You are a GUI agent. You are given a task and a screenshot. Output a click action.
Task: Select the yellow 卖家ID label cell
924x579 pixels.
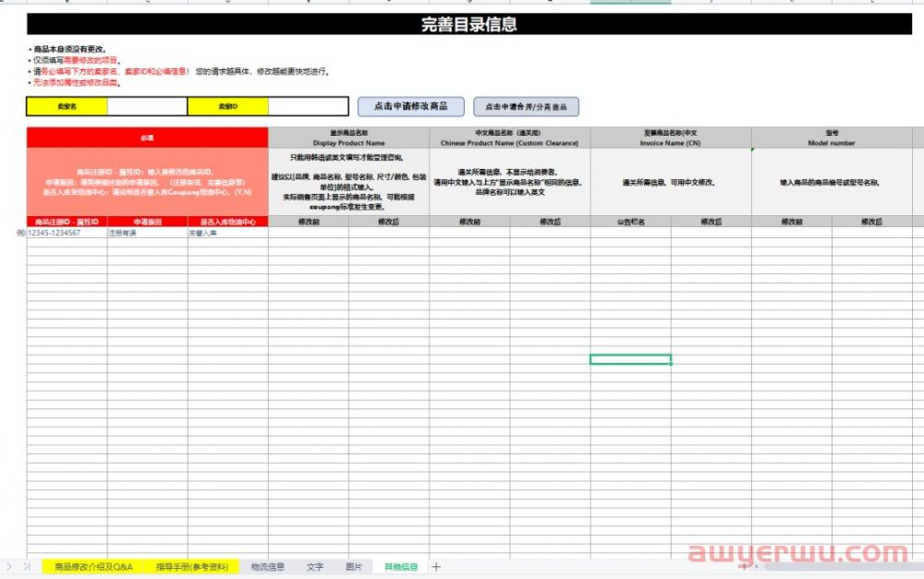click(x=228, y=106)
